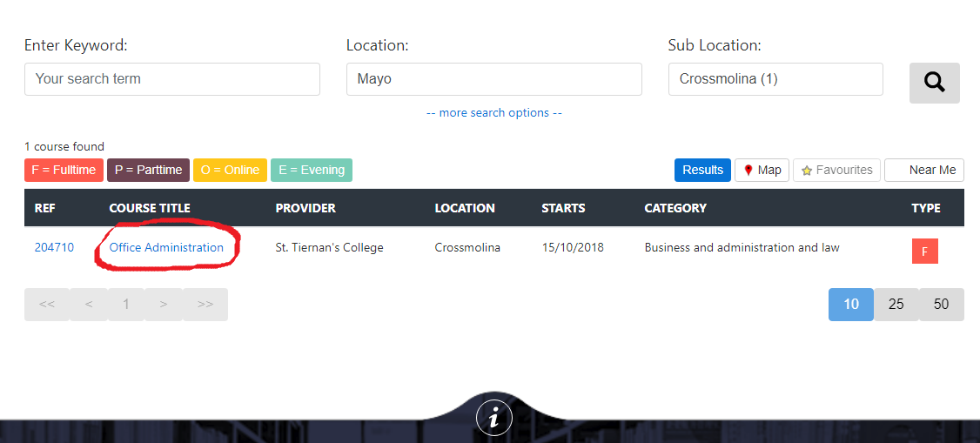Sort by the LOCATION column header
980x443 pixels.
465,208
